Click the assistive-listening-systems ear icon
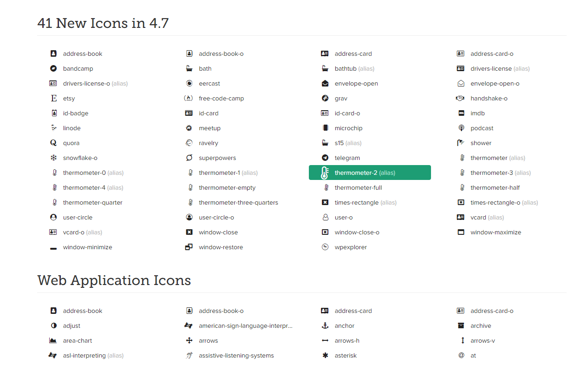The width and height of the screenshot is (588, 365). pyautogui.click(x=189, y=356)
